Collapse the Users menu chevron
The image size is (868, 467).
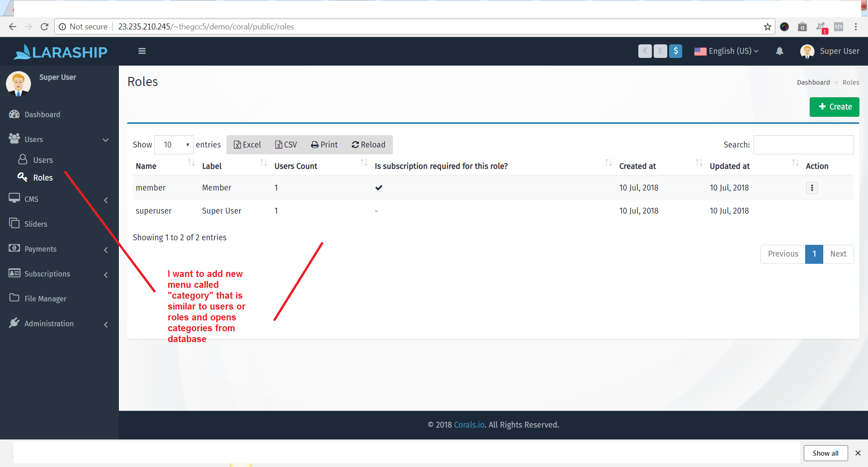point(106,140)
